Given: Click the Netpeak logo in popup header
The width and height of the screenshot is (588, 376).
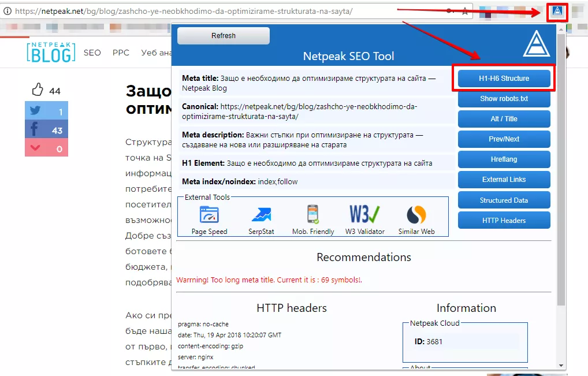Looking at the screenshot, I should pyautogui.click(x=537, y=44).
